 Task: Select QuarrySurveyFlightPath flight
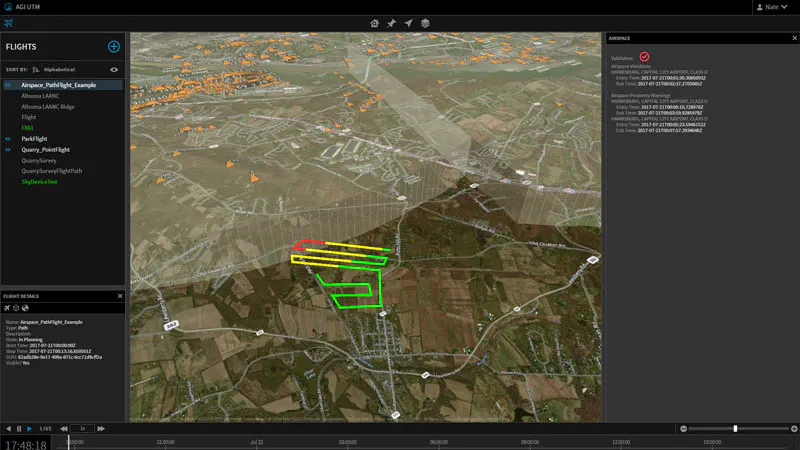click(52, 171)
